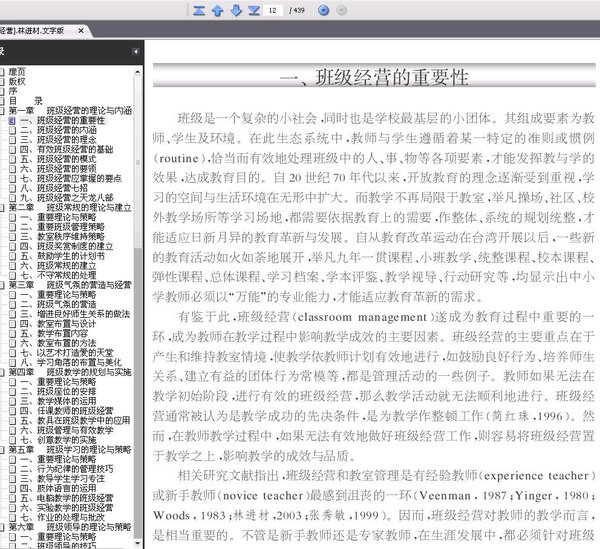Screen dimensions: 600x549
Task: Click page icon beside 八、班级经营七招
Action: tap(13, 188)
